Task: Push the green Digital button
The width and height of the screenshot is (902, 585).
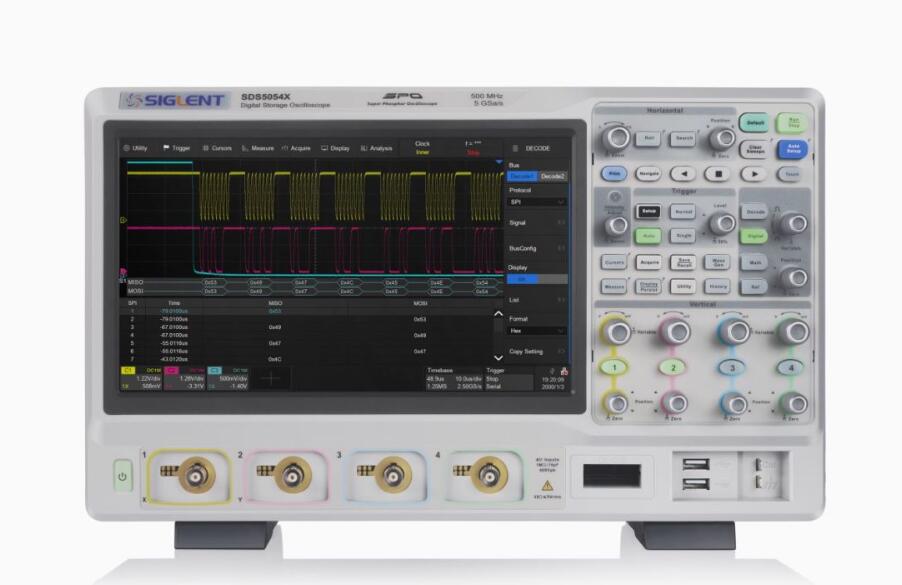Action: click(755, 236)
